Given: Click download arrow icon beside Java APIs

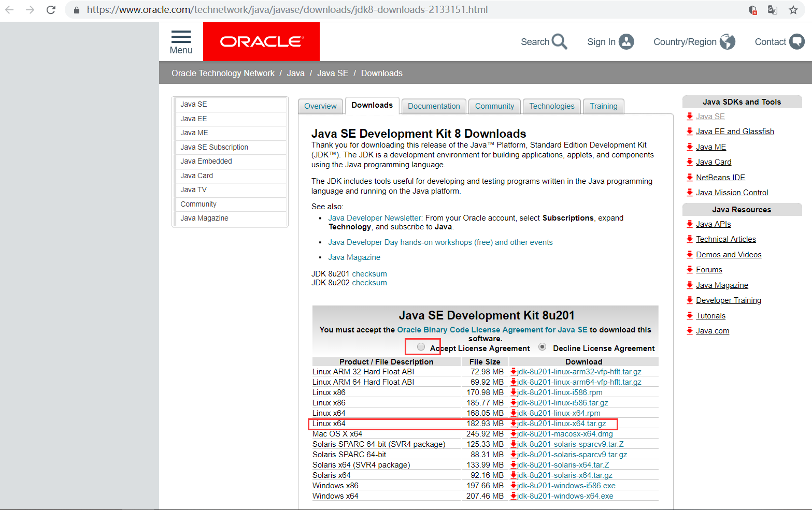Looking at the screenshot, I should pos(690,224).
